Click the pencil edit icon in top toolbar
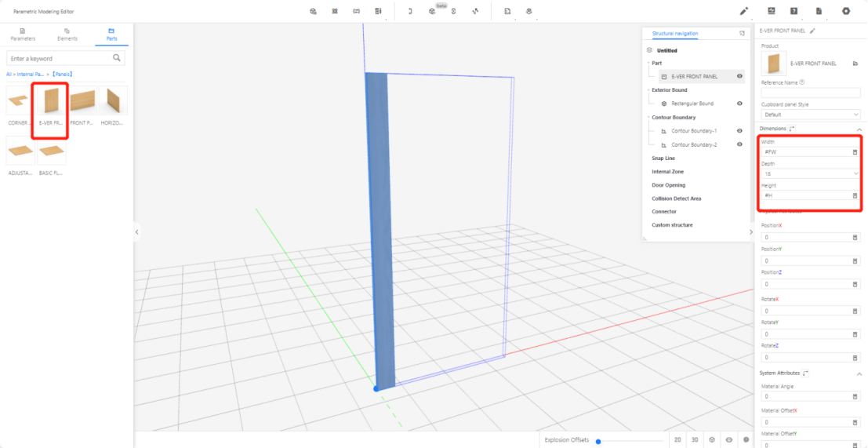The width and height of the screenshot is (868, 448). pos(744,11)
